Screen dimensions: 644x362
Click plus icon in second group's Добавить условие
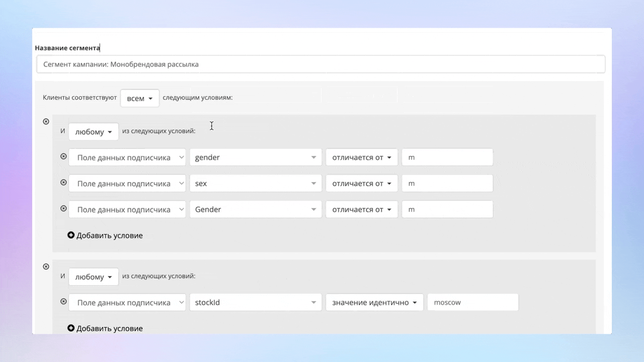[71, 328]
